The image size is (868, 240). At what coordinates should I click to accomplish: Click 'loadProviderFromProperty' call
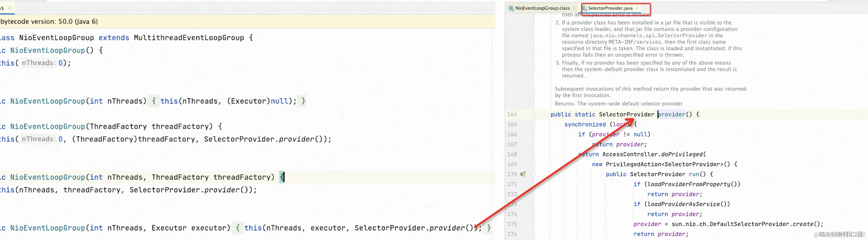coord(688,184)
